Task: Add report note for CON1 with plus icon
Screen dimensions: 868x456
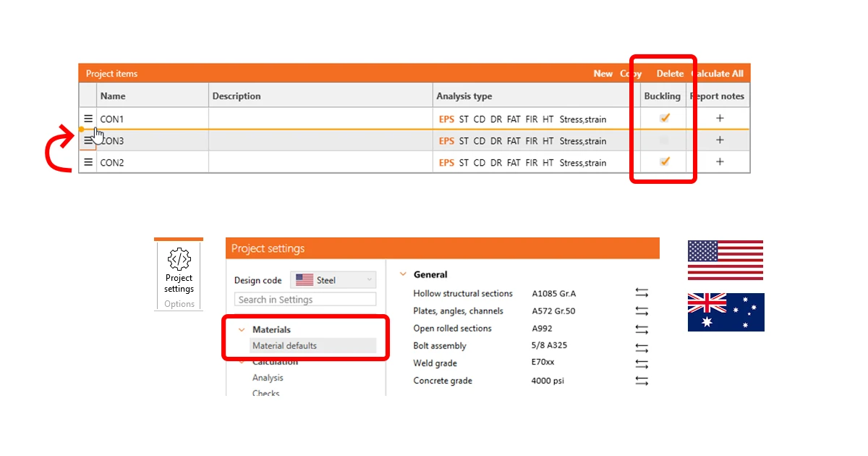Action: [x=720, y=118]
